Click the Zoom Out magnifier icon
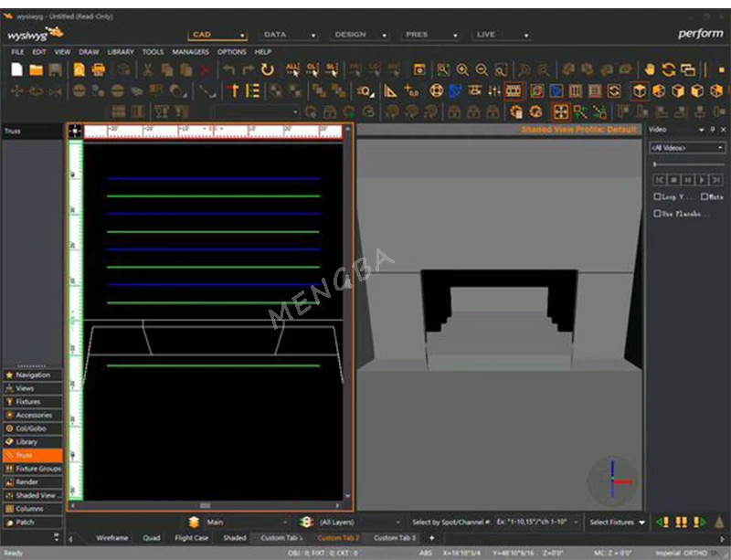The image size is (731, 560). point(482,70)
